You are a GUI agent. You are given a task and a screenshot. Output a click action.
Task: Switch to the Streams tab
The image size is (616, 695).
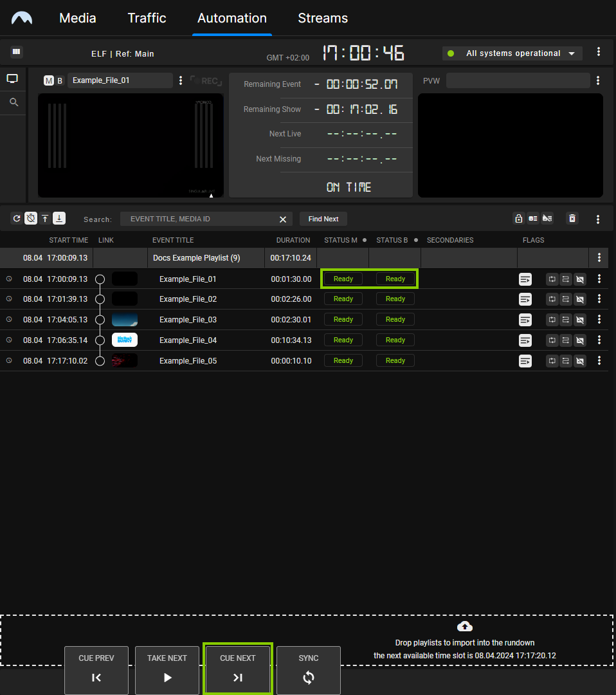[x=323, y=18]
